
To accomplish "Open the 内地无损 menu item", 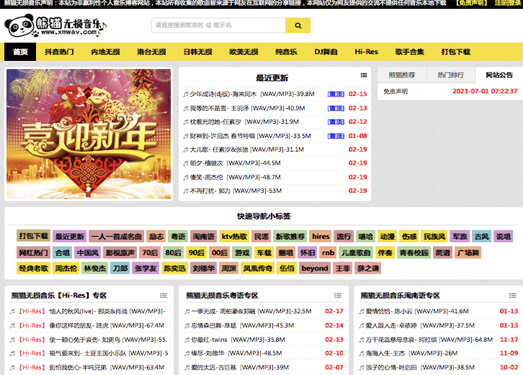I will 105,52.
